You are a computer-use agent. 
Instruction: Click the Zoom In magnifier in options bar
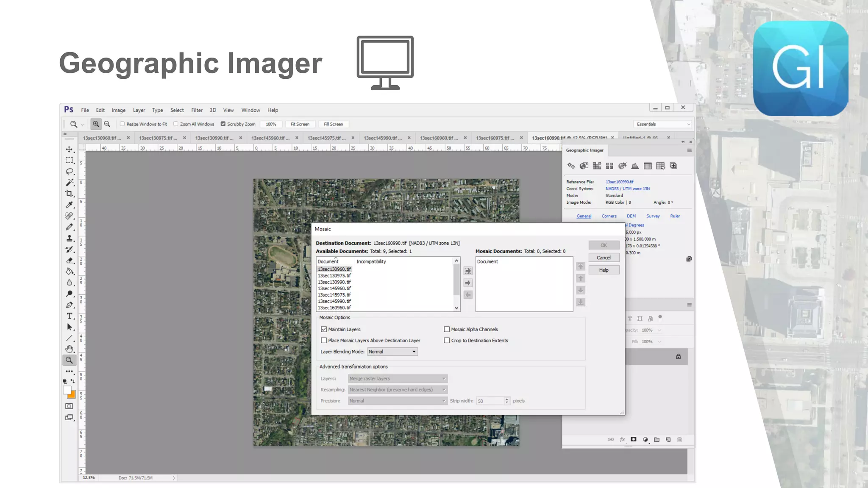point(96,124)
